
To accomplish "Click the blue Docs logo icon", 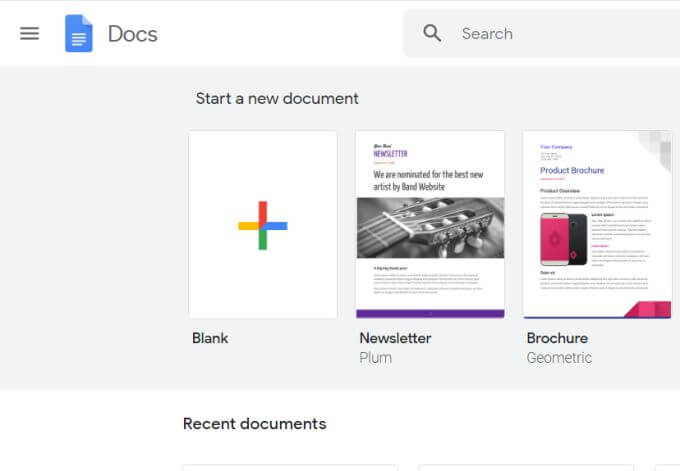I will (79, 33).
